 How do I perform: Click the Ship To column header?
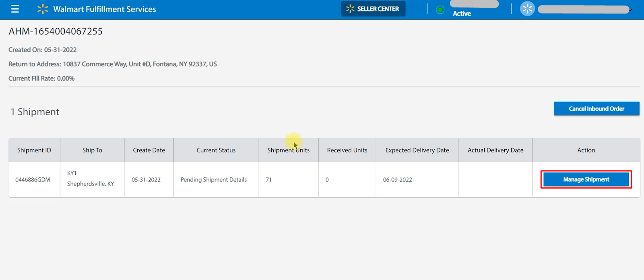(92, 150)
